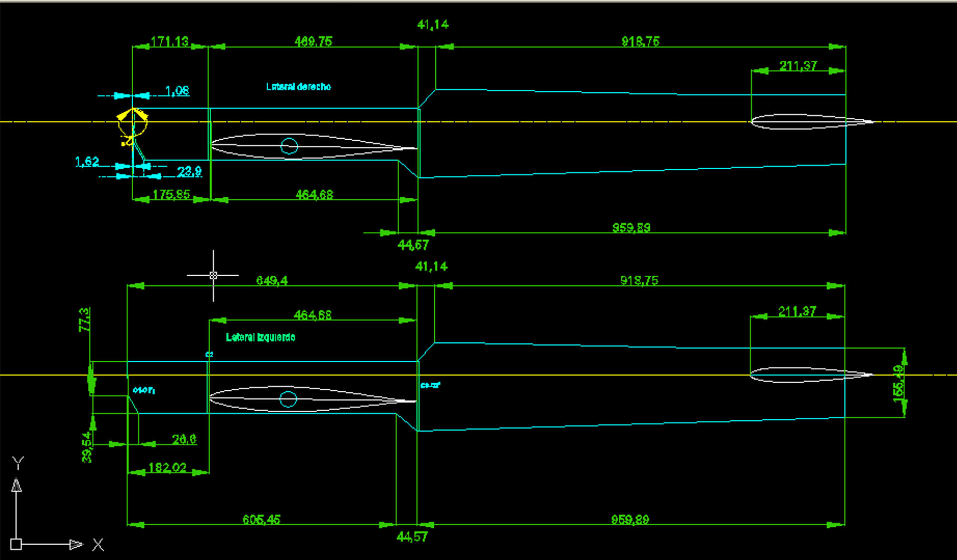
Task: Select the cyan 1,08 dimension text
Action: point(177,90)
